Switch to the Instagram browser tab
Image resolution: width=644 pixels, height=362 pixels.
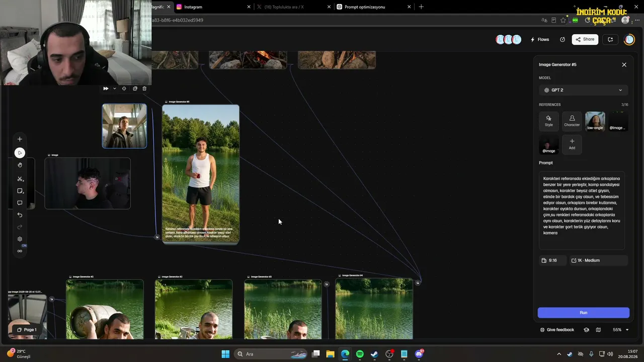point(213,7)
